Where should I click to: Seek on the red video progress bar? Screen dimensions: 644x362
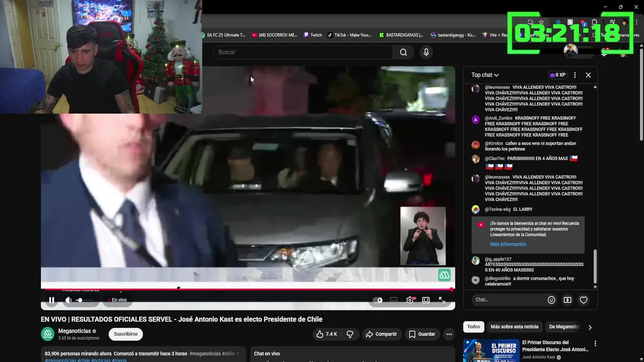[x=248, y=289]
